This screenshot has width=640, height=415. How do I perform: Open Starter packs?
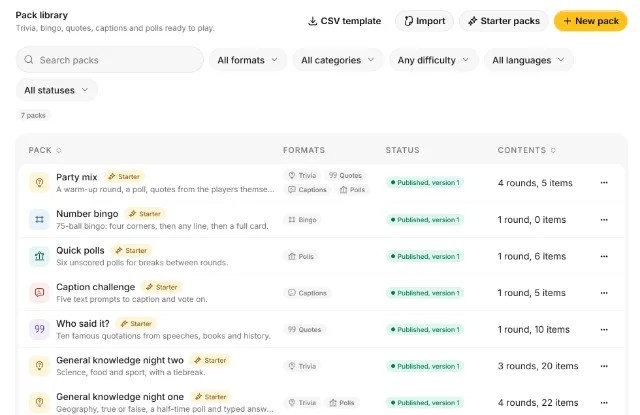tap(504, 21)
